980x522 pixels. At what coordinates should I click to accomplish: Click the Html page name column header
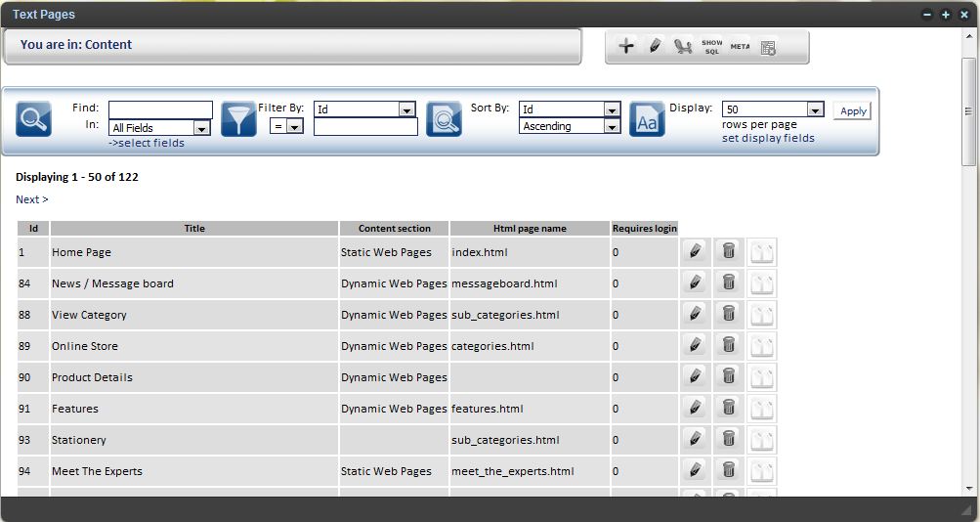click(x=530, y=228)
